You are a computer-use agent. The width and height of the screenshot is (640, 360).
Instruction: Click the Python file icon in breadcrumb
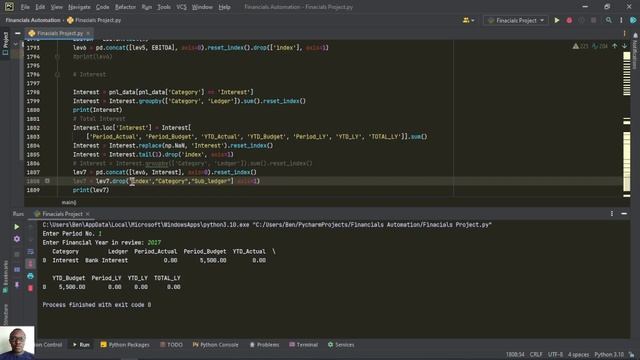70,20
